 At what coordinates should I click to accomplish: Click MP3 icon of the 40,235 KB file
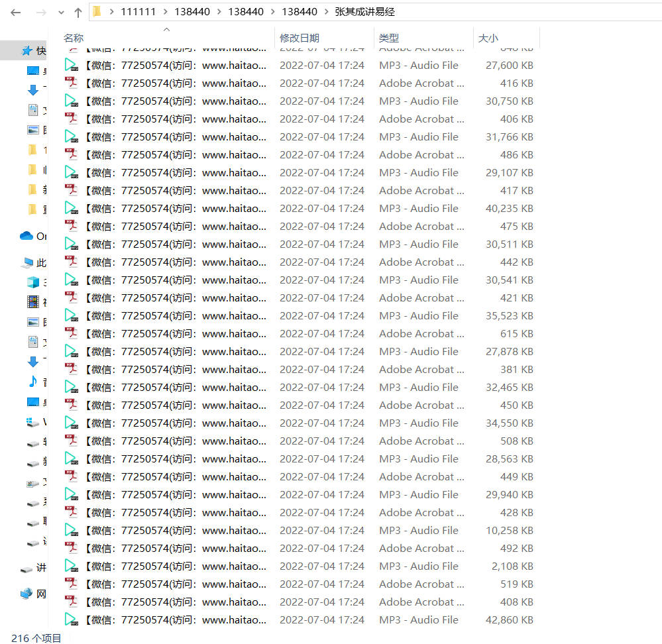pos(71,208)
